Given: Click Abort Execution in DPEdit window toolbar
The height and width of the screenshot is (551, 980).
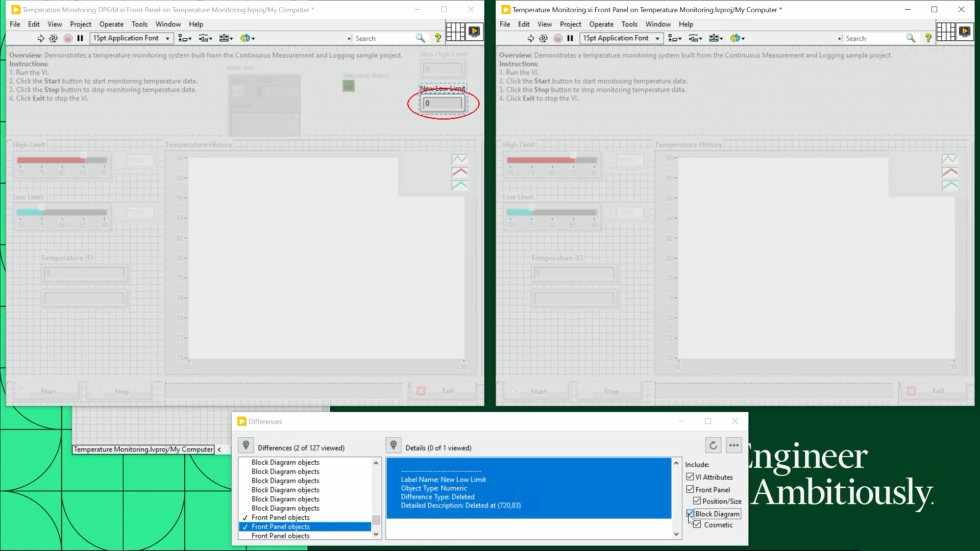Looking at the screenshot, I should [68, 38].
